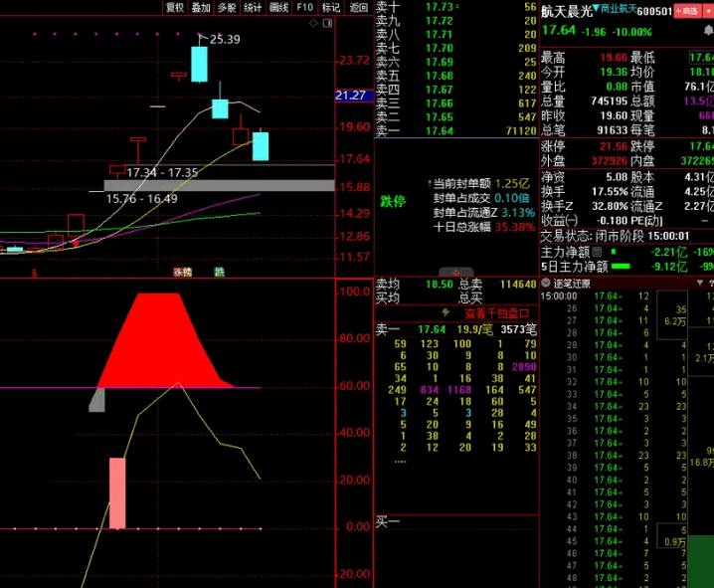Click the stock name 航天晨光

click(x=567, y=11)
